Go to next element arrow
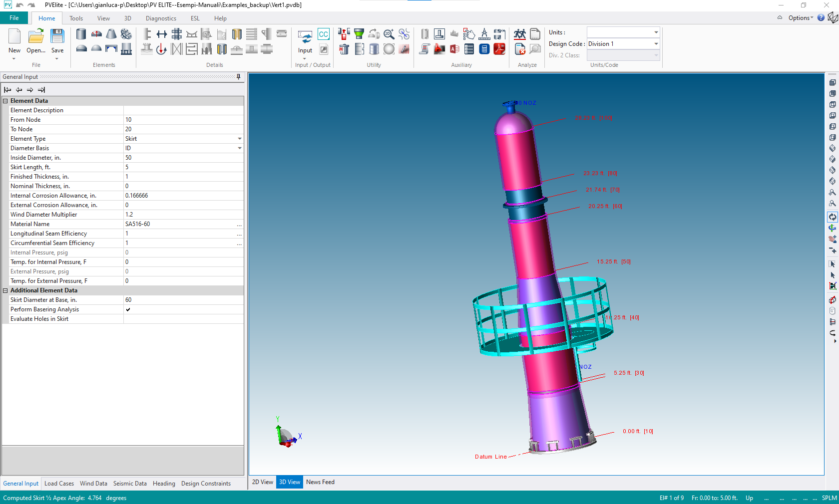Screen dimensions: 839x504 [x=30, y=90]
